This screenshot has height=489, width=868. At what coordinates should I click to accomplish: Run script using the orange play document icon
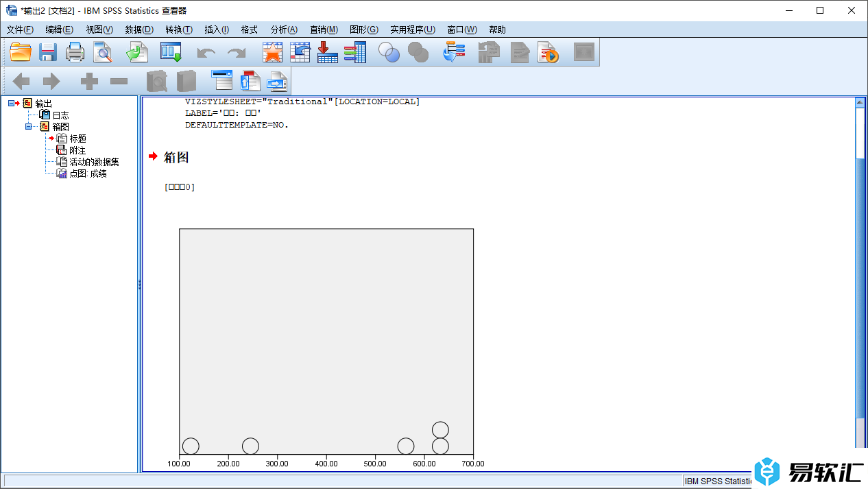point(548,52)
